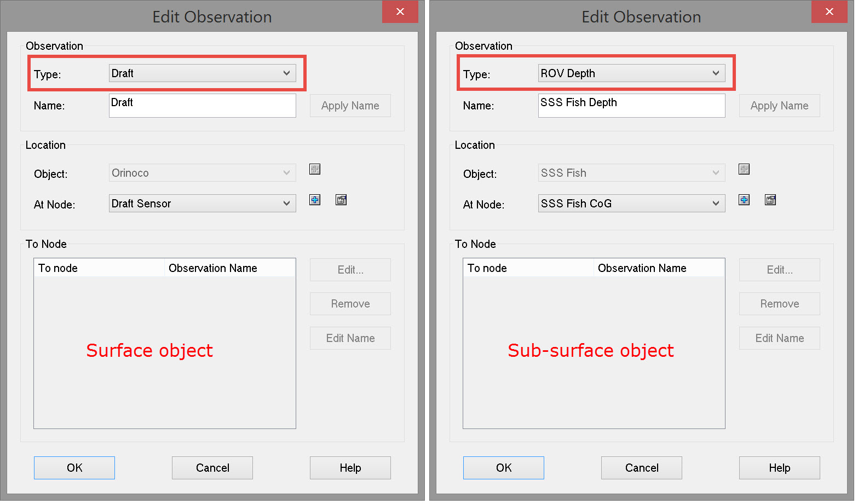Image resolution: width=858 pixels, height=504 pixels.
Task: Click greyed add icon next to Orinoco
Action: point(315,169)
